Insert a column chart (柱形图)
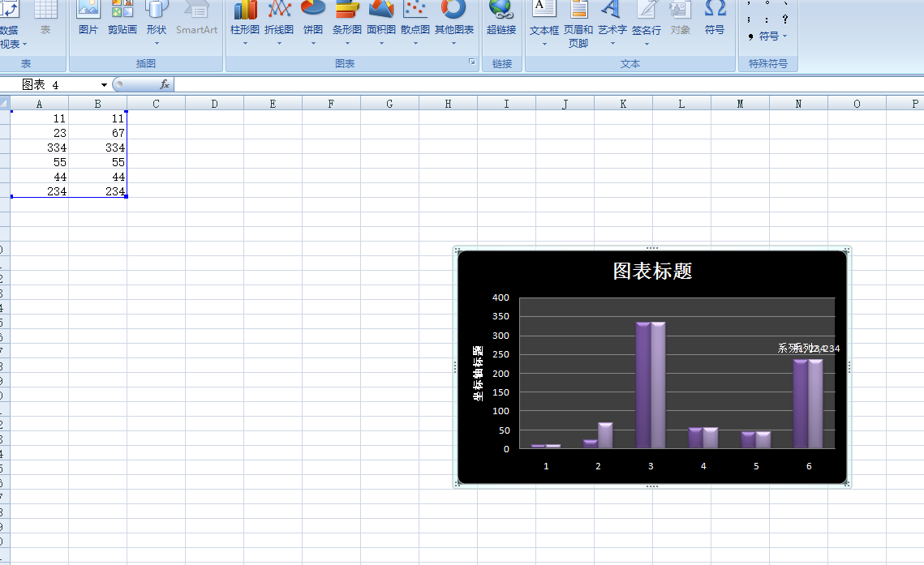The image size is (924, 565). coord(244,23)
